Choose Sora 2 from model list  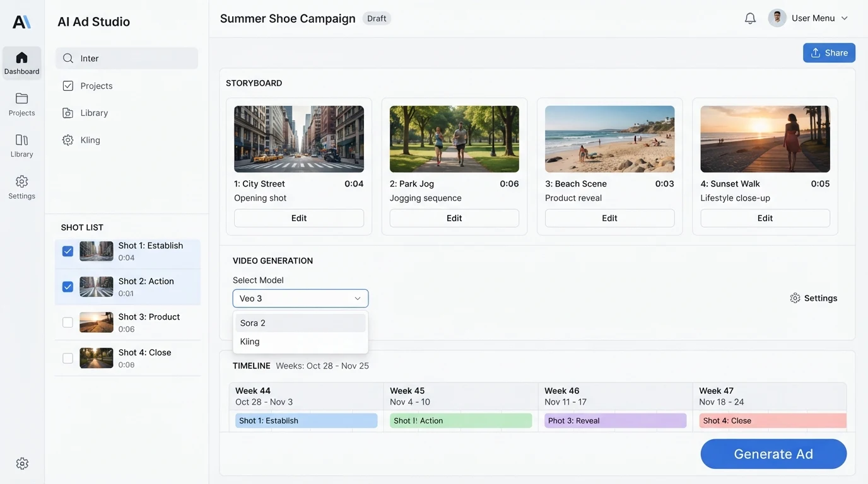coord(300,323)
